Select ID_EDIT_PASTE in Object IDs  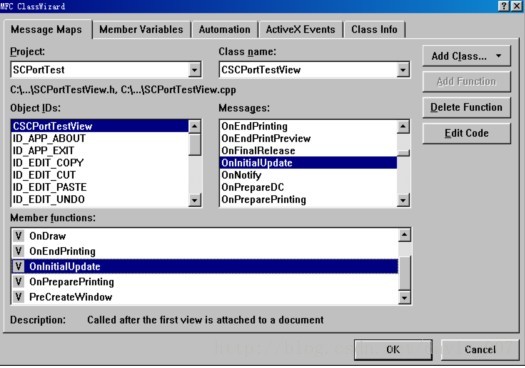pos(100,187)
